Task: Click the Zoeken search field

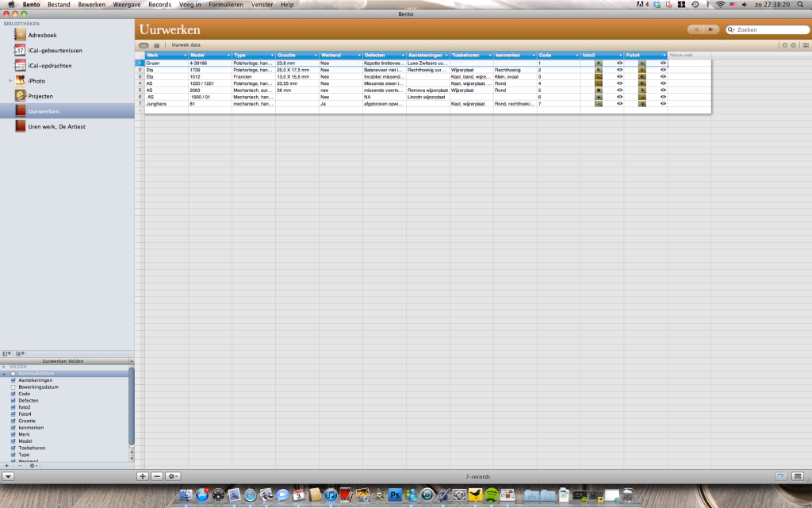Action: [x=768, y=29]
